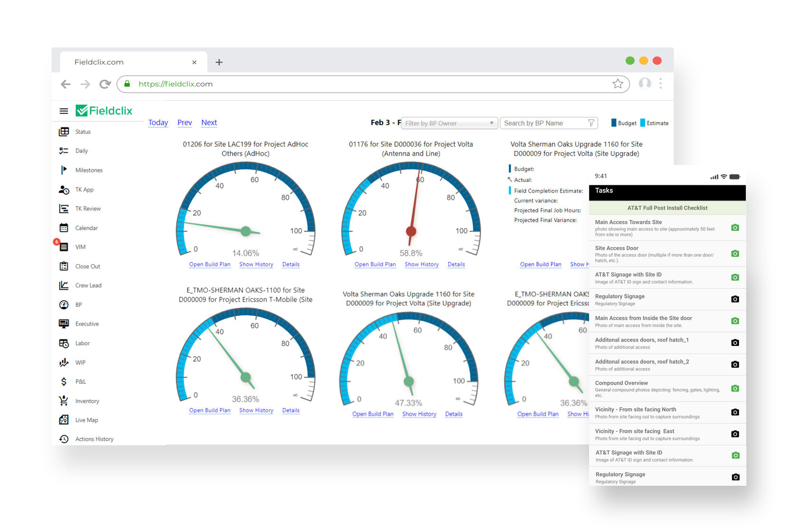Click the Budget legend color swatch
The width and height of the screenshot is (798, 532).
click(614, 123)
